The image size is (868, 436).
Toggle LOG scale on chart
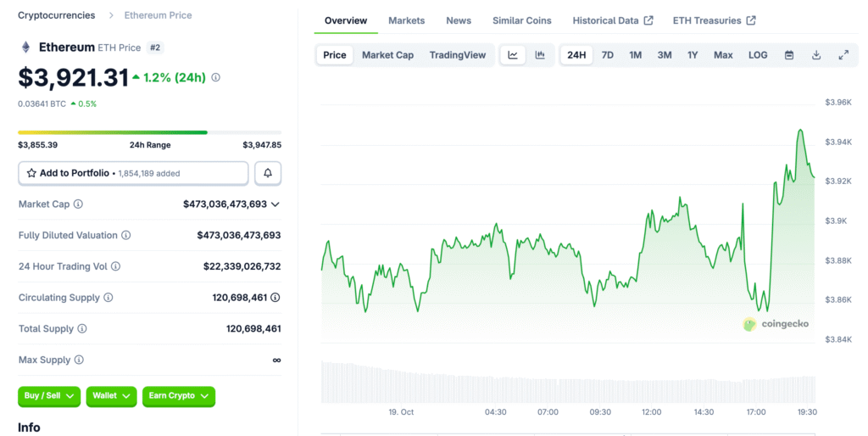[x=758, y=55]
